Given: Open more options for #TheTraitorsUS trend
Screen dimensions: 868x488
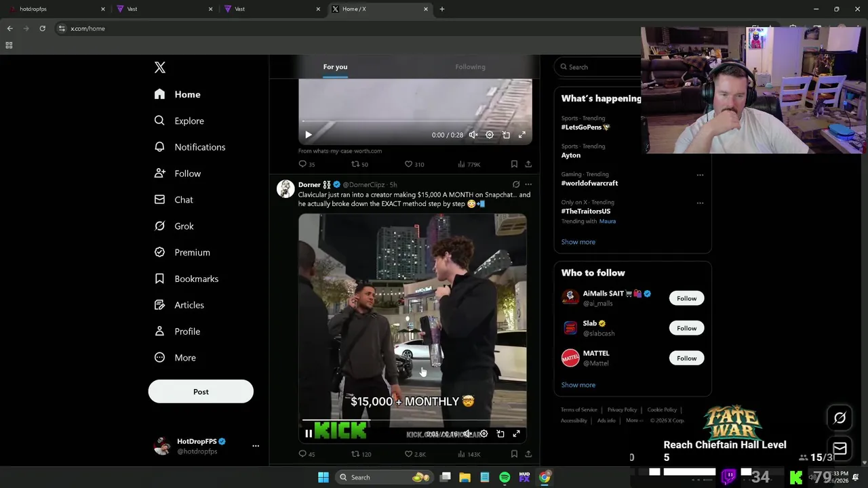Looking at the screenshot, I should (700, 203).
